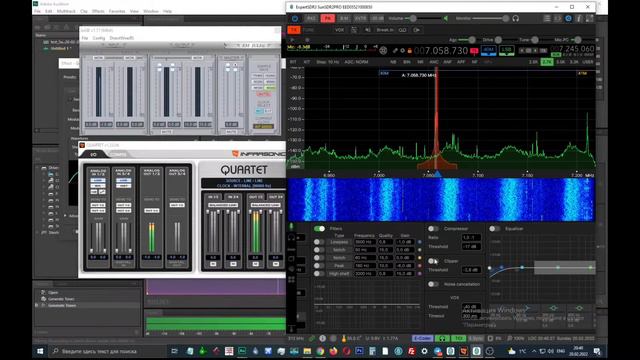Click the VOX button
This screenshot has width=640, height=360.
(x=339, y=30)
